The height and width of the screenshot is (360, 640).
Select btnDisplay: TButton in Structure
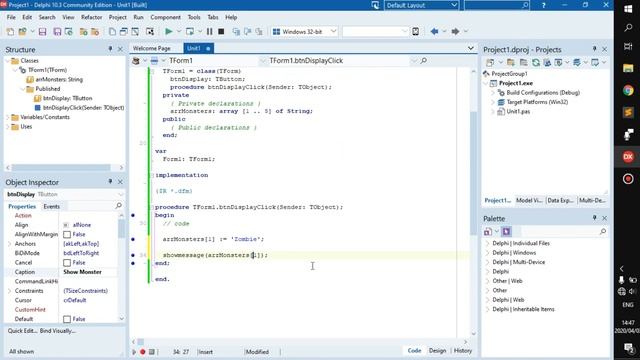point(67,98)
